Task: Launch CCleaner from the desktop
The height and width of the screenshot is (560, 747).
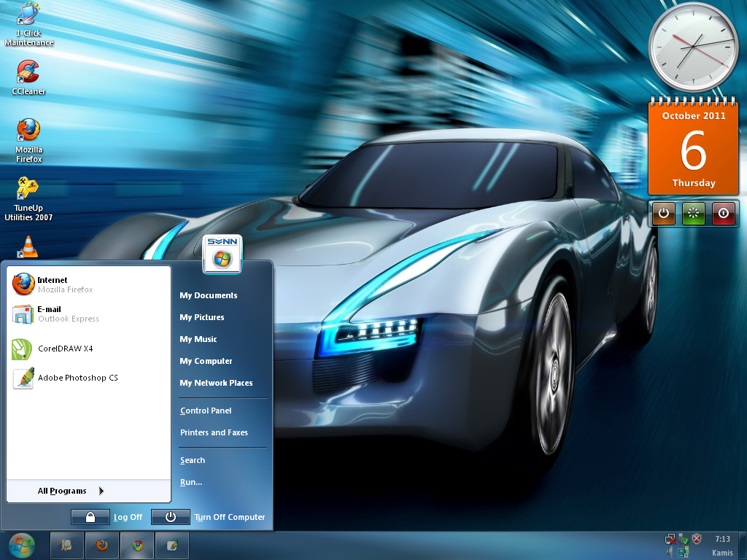Action: [x=28, y=77]
